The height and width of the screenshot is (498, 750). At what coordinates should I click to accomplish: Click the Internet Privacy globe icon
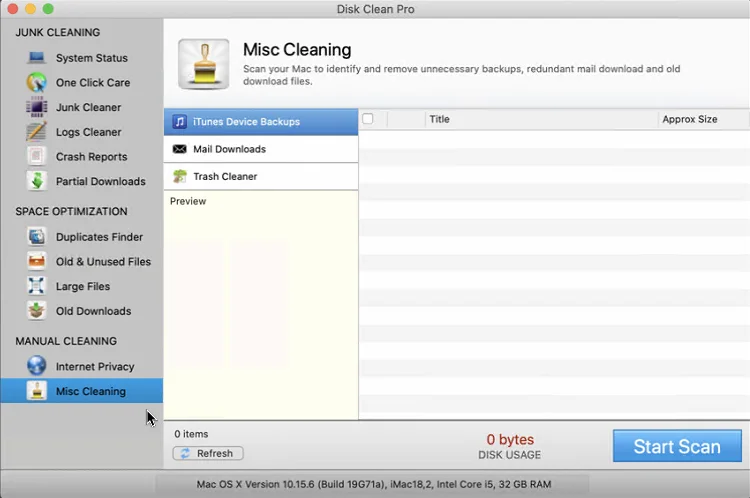click(x=36, y=366)
